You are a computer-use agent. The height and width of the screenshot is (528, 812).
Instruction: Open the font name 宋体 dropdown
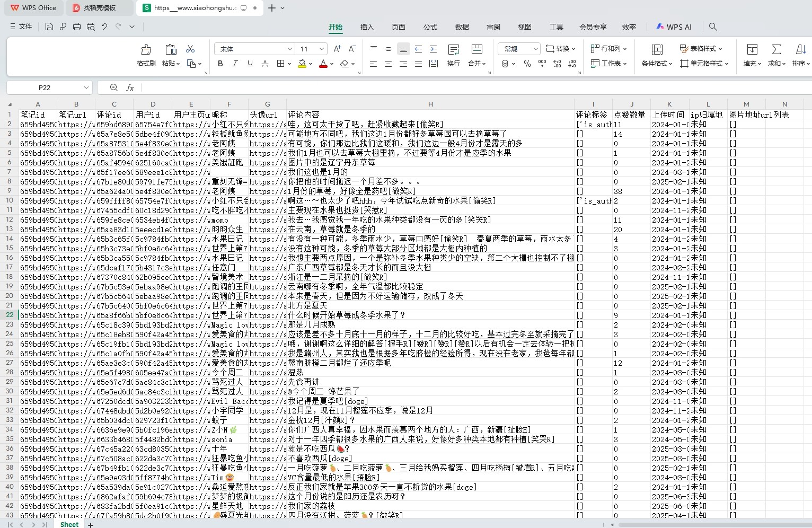(x=289, y=49)
